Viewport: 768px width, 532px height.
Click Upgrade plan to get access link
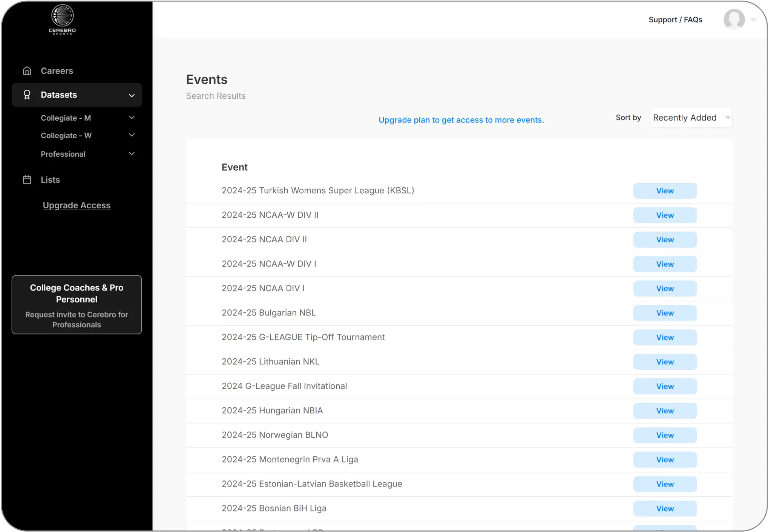[x=461, y=120]
